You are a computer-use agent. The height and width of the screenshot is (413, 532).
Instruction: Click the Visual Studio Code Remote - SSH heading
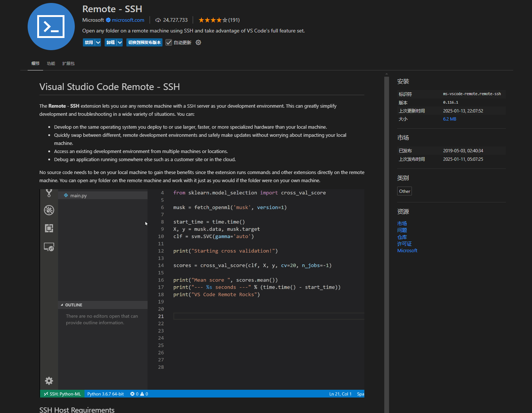pyautogui.click(x=109, y=87)
